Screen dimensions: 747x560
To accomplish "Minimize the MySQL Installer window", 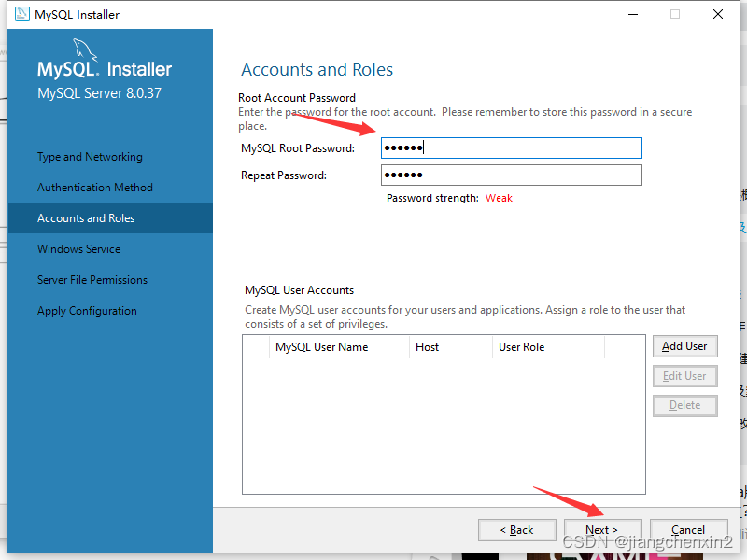I will pos(633,14).
